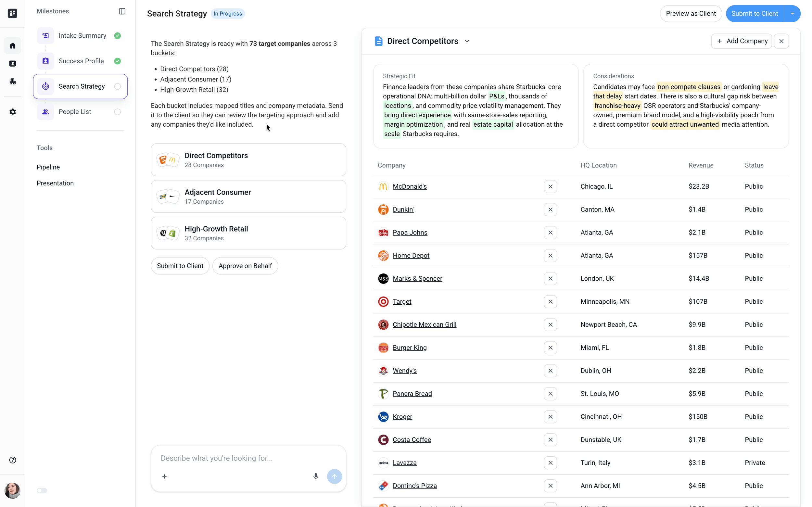The image size is (812, 507).
Task: Select the Intake Summary milestone
Action: tap(82, 35)
